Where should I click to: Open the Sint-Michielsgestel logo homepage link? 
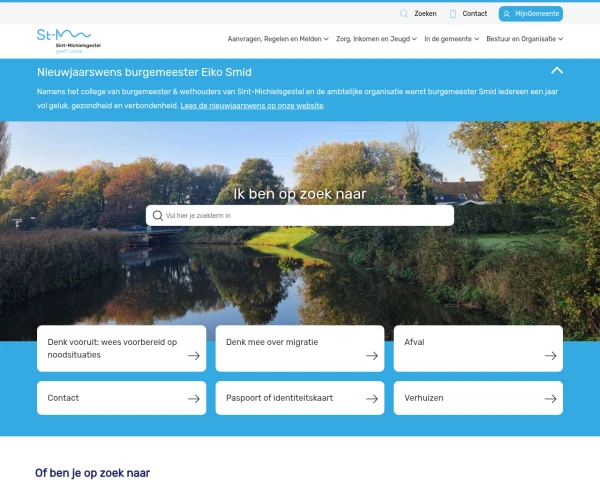click(69, 41)
